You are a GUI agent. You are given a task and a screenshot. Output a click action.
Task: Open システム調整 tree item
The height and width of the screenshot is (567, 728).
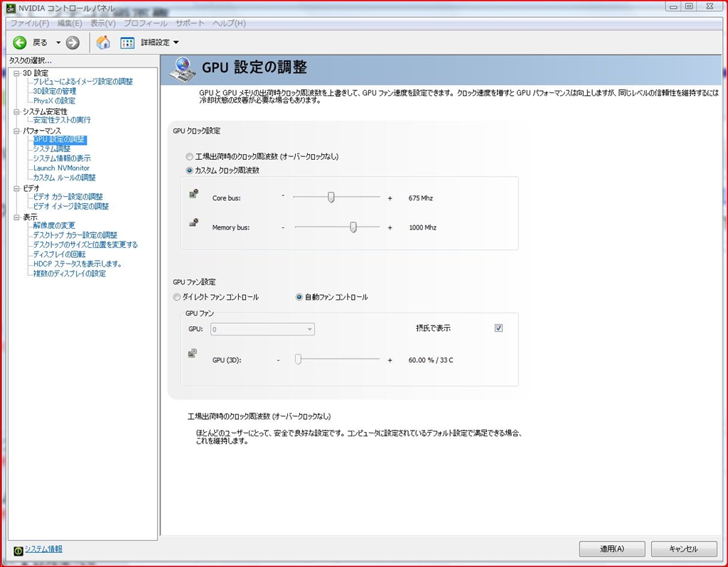tap(51, 149)
